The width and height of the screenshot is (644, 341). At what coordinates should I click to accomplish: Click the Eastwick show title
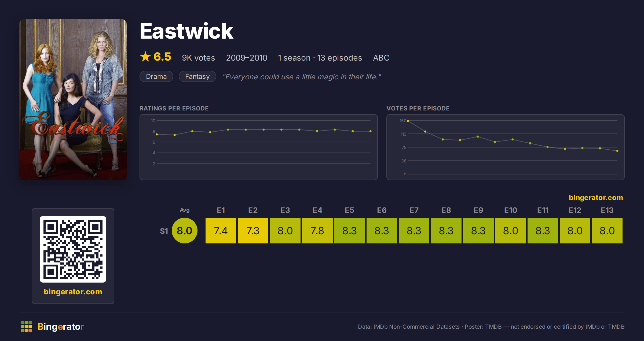[x=186, y=31]
